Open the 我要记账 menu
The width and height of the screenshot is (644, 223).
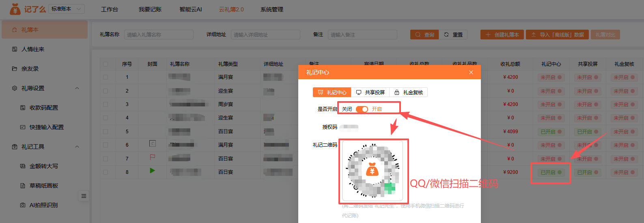pyautogui.click(x=150, y=9)
